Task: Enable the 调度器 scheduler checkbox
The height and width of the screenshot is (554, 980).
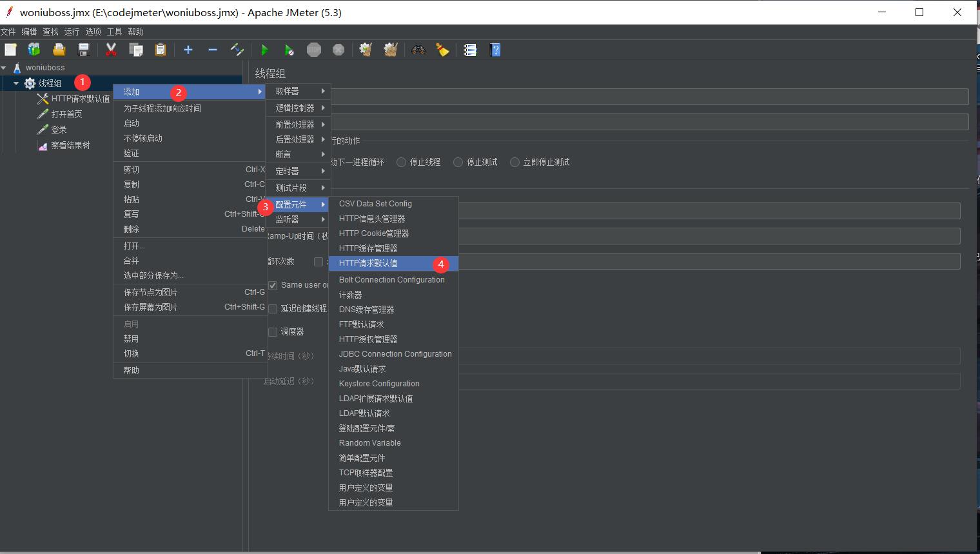Action: pyautogui.click(x=273, y=331)
